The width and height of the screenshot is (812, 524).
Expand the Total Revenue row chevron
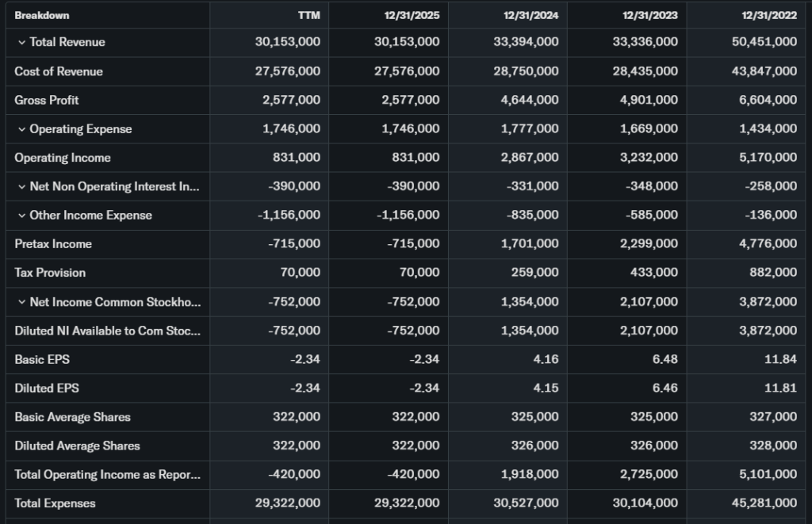pyautogui.click(x=21, y=42)
